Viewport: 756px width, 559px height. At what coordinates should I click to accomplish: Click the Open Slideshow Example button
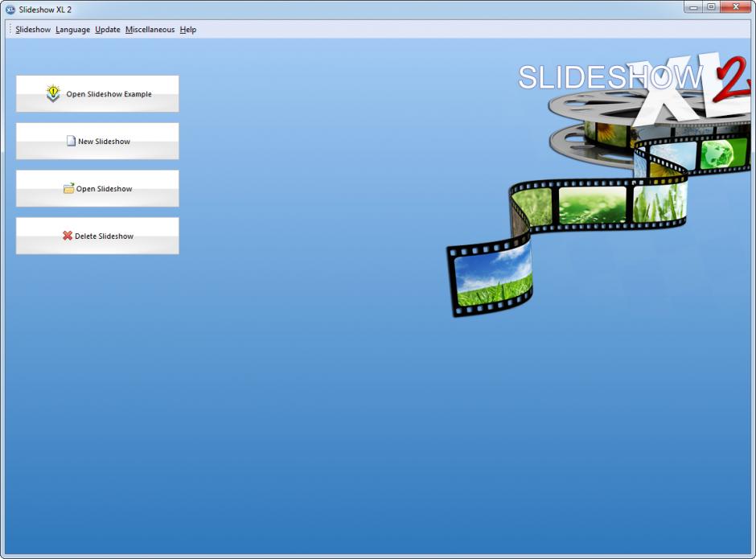point(97,93)
